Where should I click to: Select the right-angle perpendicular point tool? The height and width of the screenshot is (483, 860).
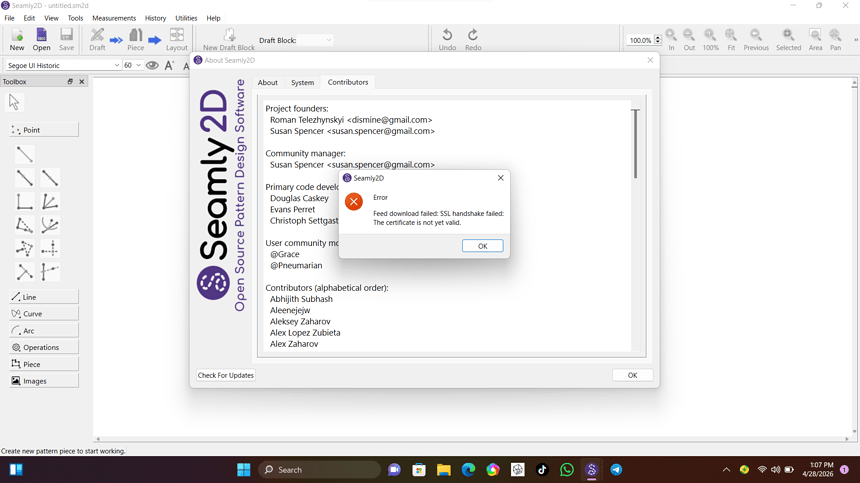(25, 202)
